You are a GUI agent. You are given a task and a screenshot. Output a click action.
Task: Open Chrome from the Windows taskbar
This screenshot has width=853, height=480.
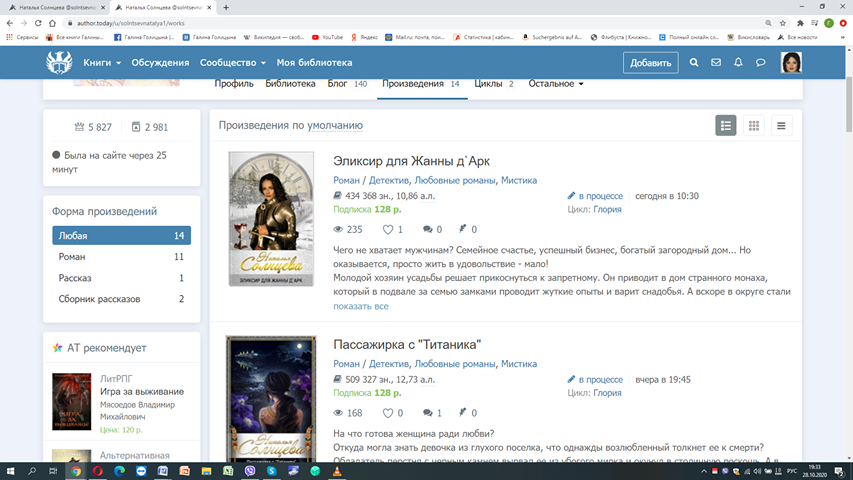(76, 469)
